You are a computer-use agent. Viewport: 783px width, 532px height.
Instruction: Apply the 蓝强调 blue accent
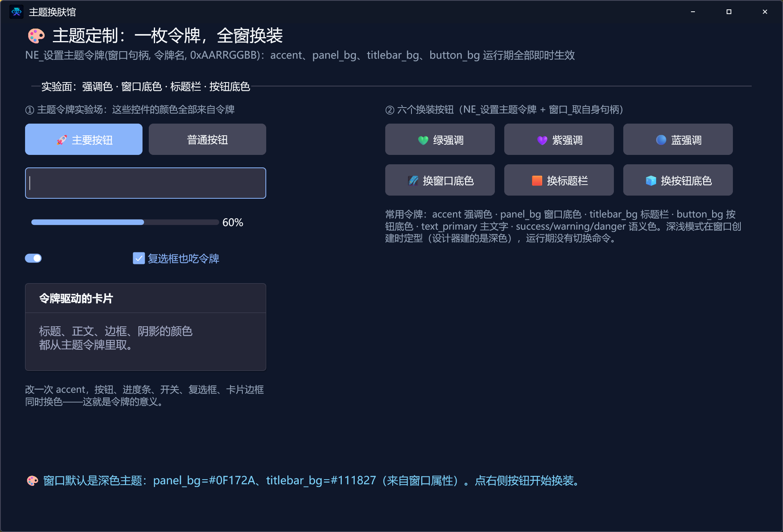(x=678, y=139)
